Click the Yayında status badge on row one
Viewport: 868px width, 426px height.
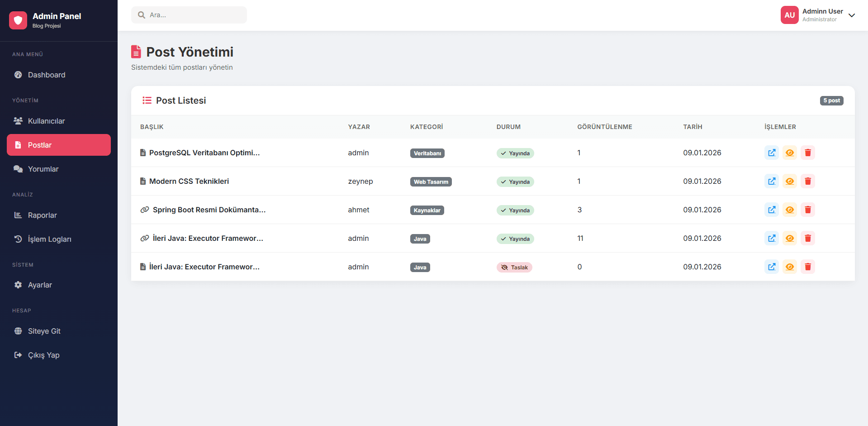click(x=515, y=153)
